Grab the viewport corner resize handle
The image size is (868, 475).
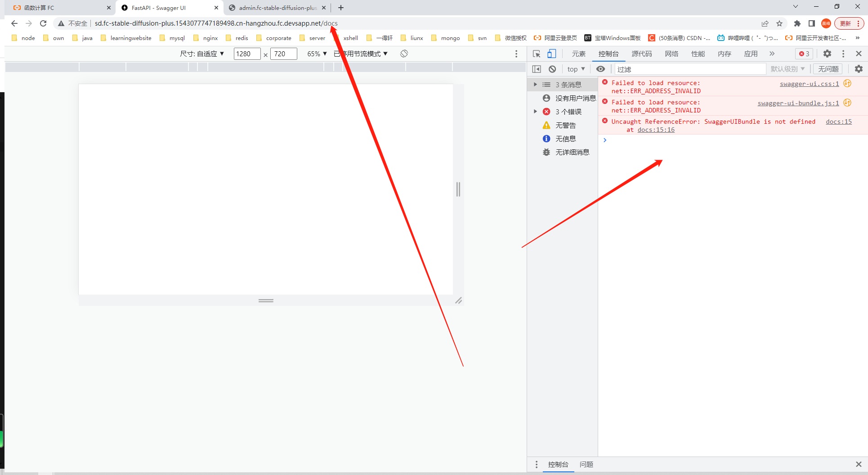458,300
